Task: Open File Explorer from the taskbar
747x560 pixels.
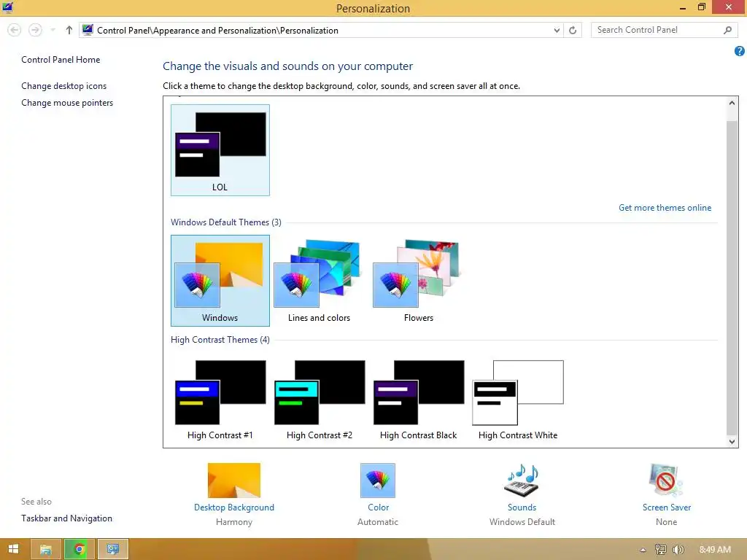Action: [46, 549]
